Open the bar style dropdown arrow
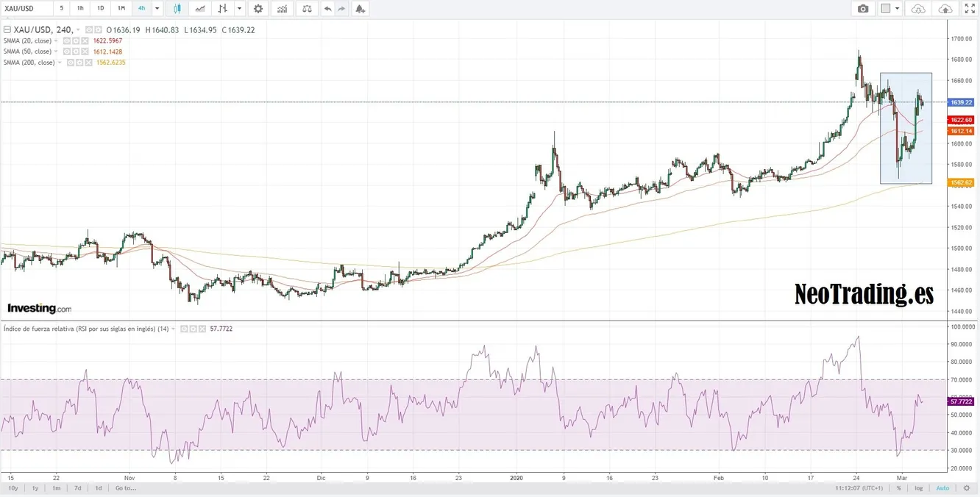 239,9
